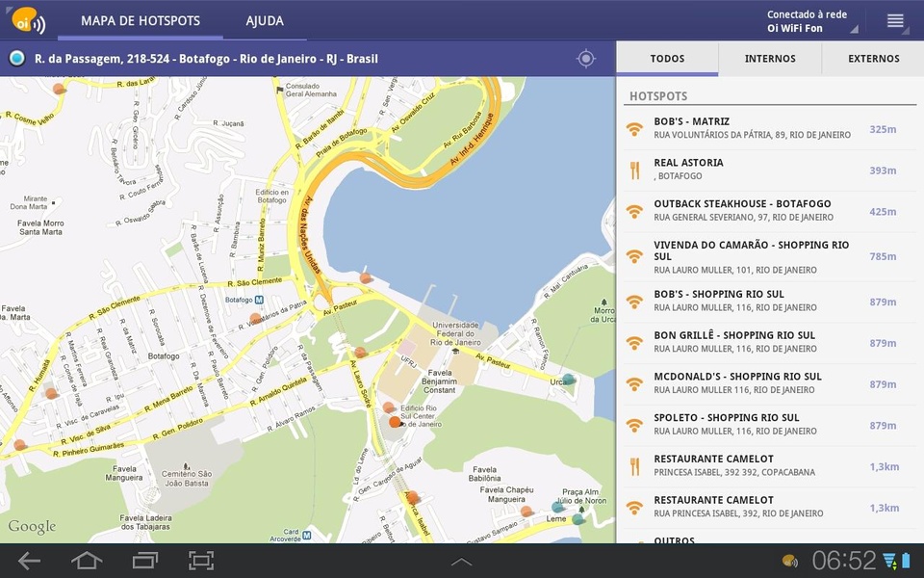Select the orange hotspot marker on R. Voluntários da Pátria
Screen dimensions: 924x578
click(255, 319)
